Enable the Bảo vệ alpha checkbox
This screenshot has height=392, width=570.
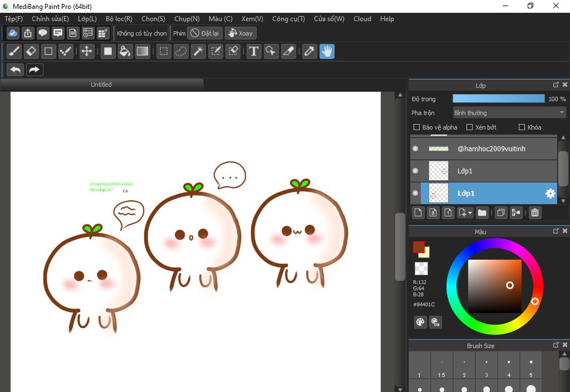pos(417,127)
